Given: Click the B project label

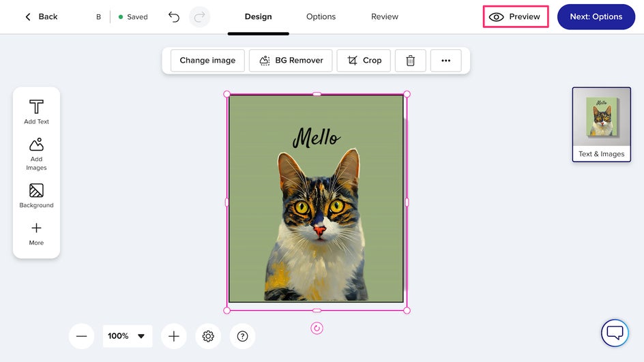Looking at the screenshot, I should click(x=98, y=17).
